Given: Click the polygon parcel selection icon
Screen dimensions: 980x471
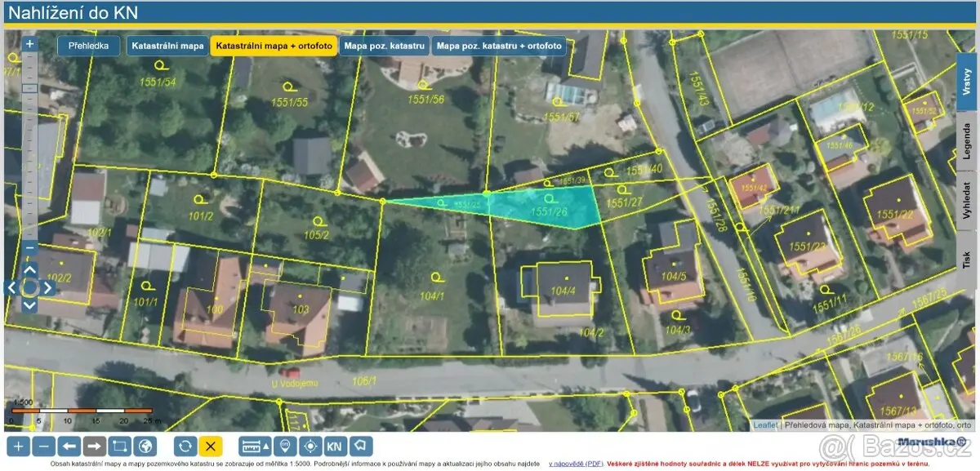Looking at the screenshot, I should point(361,446).
